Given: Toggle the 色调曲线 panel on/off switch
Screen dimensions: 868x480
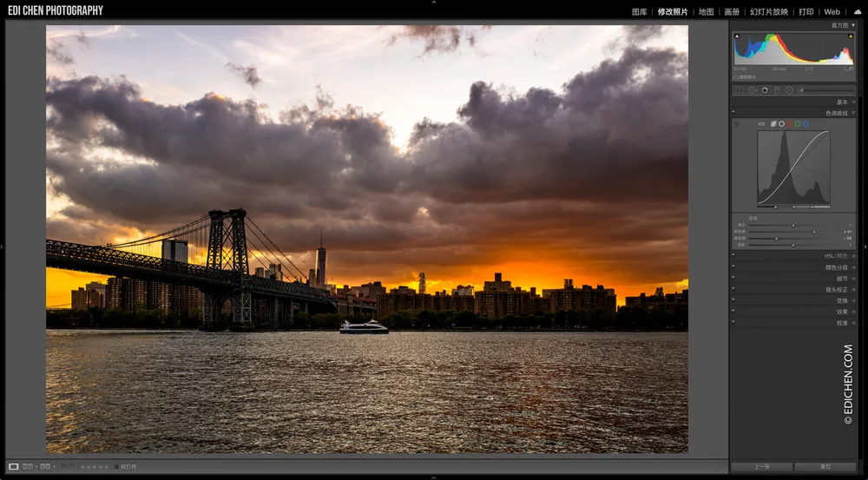Looking at the screenshot, I should 733,111.
